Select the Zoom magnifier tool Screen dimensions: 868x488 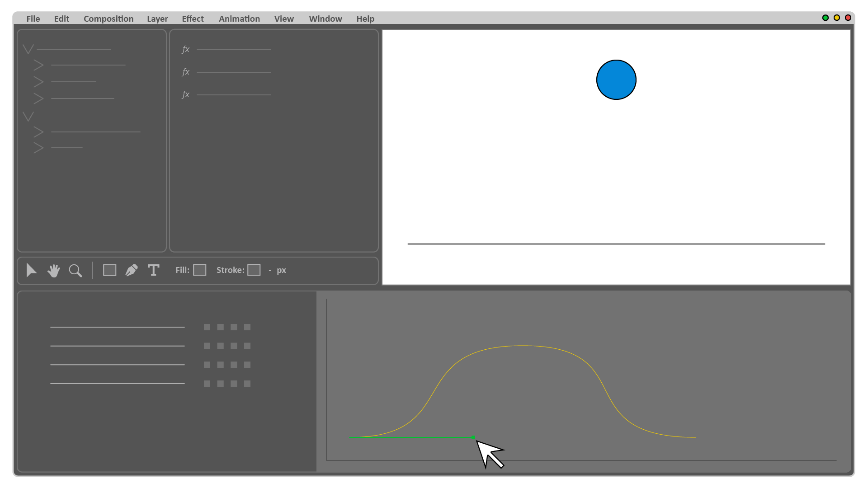75,270
